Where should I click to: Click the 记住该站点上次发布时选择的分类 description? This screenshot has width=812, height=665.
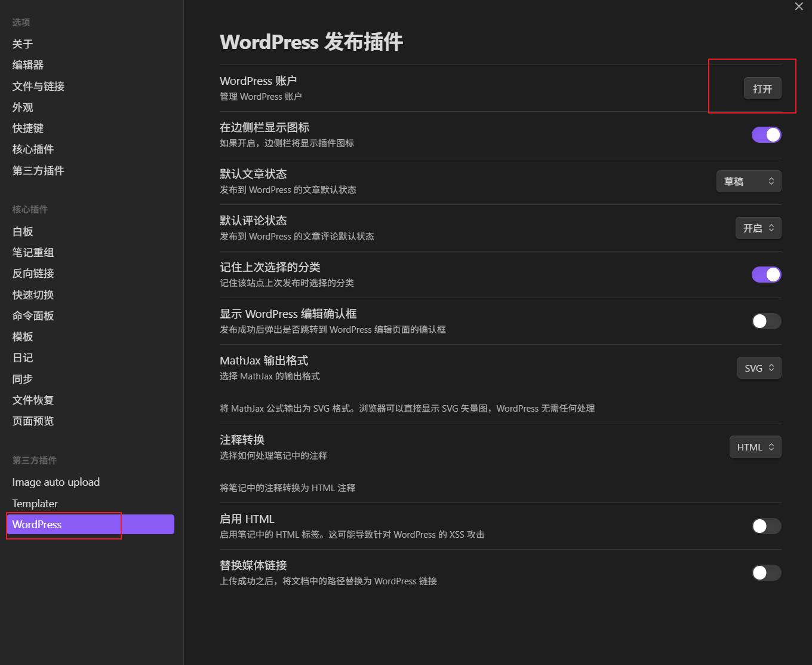click(x=287, y=283)
